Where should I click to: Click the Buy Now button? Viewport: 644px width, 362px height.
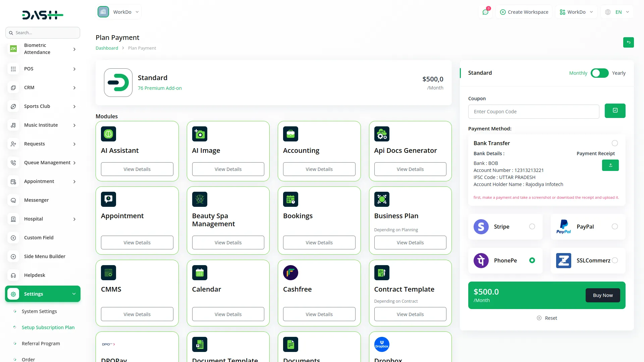[602, 295]
